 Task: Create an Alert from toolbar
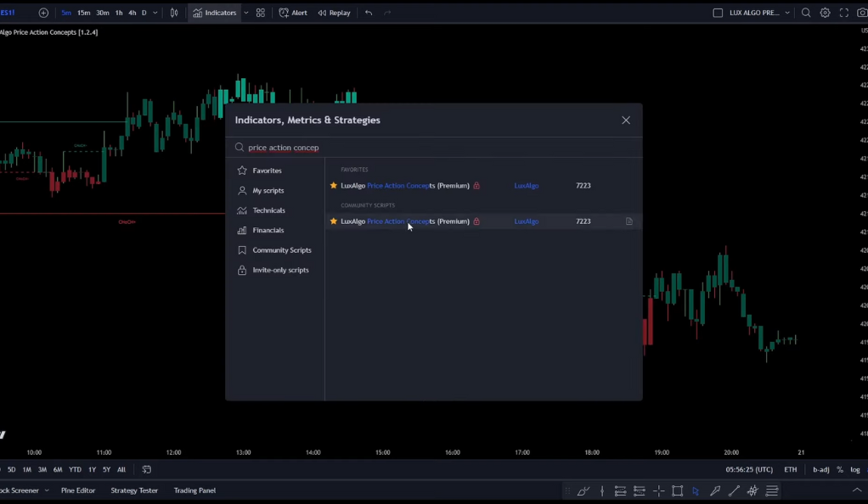(293, 13)
